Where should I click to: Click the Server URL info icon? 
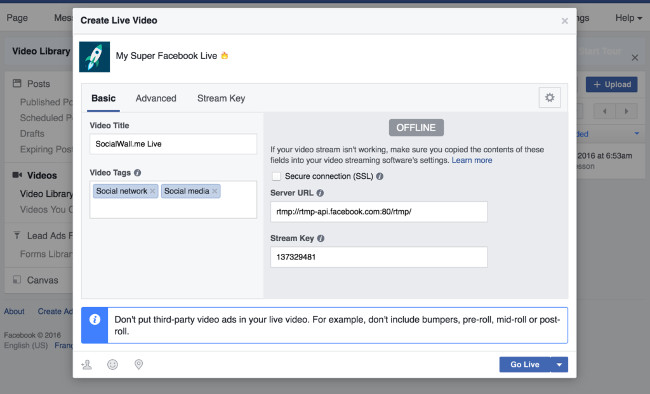pyautogui.click(x=320, y=193)
